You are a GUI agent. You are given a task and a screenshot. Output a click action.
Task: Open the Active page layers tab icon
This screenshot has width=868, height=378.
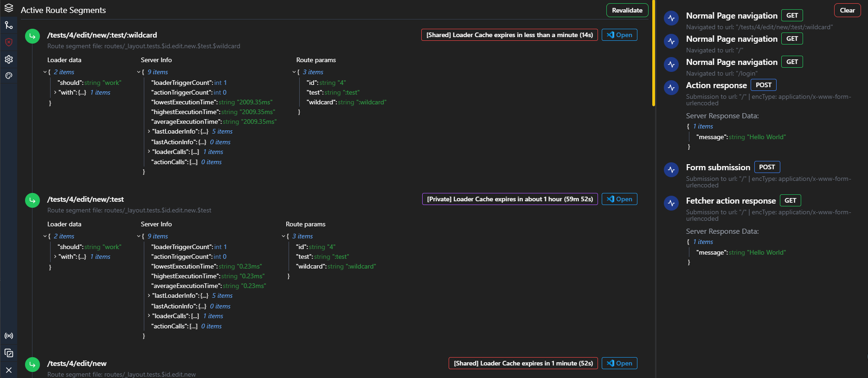point(9,8)
